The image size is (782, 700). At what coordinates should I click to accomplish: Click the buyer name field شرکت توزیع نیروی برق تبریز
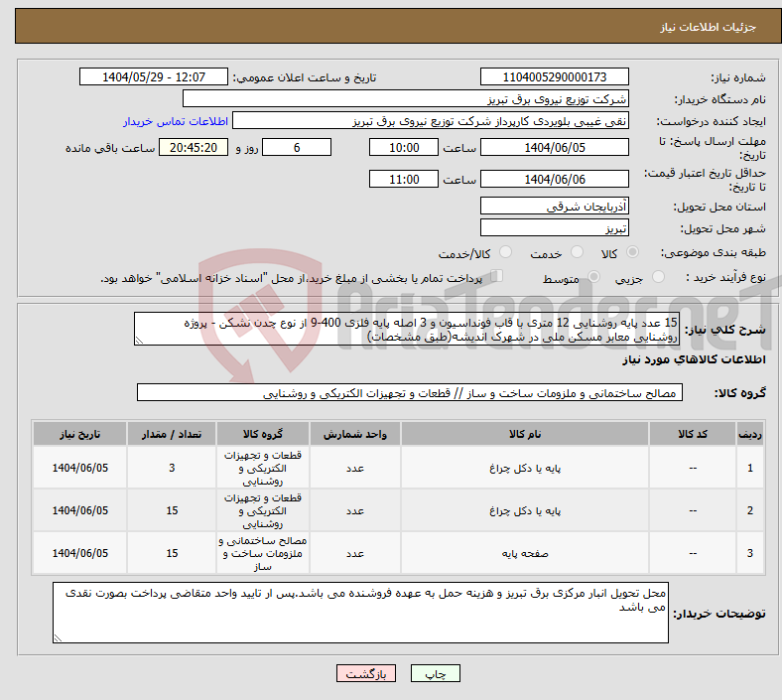pyautogui.click(x=406, y=98)
